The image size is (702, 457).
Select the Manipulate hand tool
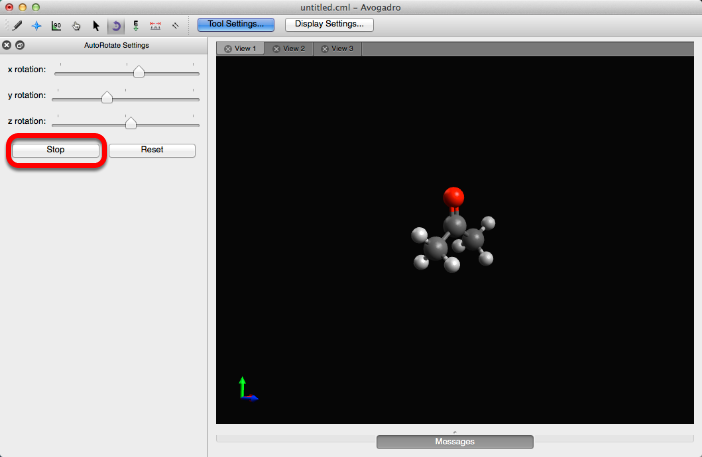(x=76, y=25)
